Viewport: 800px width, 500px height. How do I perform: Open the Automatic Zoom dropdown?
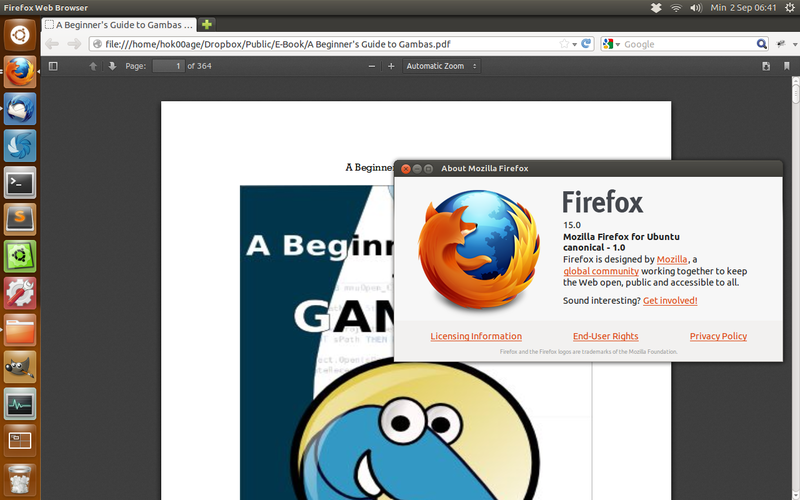tap(441, 66)
